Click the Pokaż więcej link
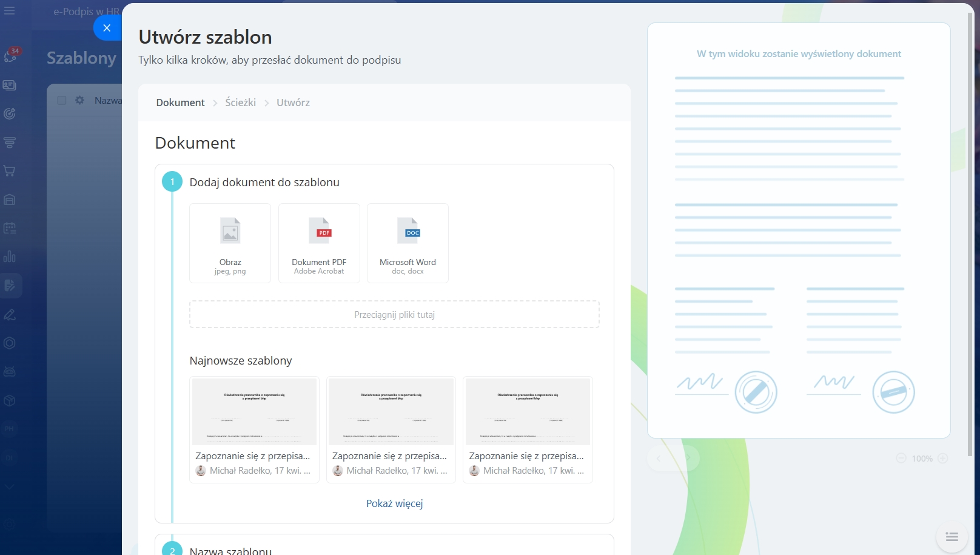 394,503
